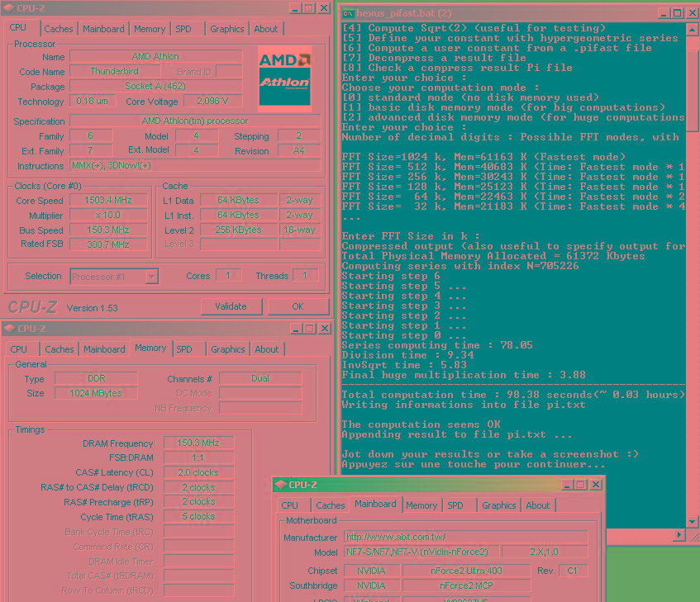700x602 pixels.
Task: Open About tab in top CPU-Z window
Action: (x=266, y=29)
